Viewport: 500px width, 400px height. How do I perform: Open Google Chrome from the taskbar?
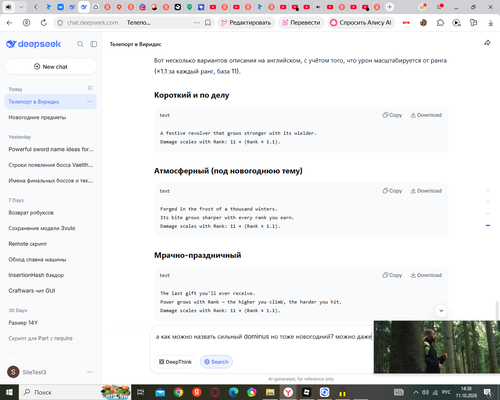pos(178,392)
